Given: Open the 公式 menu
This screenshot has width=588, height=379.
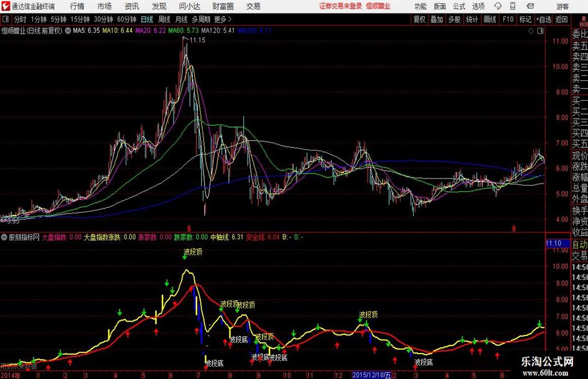Looking at the screenshot, I should click(459, 6).
